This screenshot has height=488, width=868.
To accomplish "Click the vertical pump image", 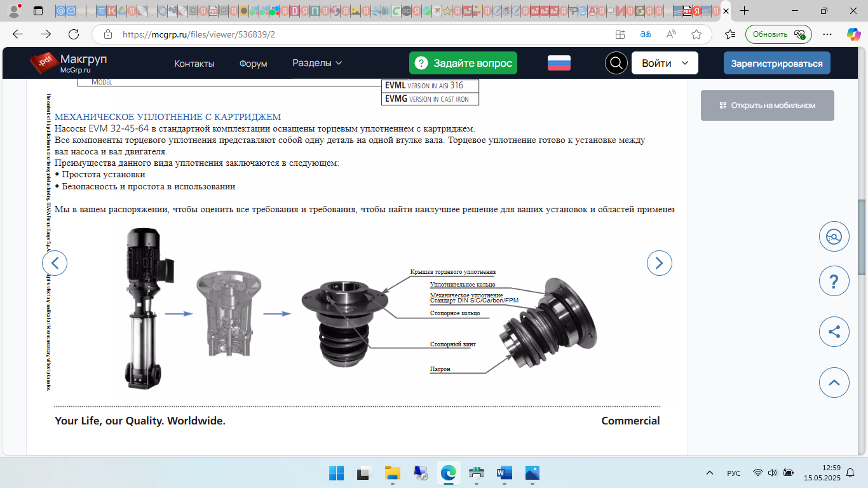I will (x=147, y=308).
